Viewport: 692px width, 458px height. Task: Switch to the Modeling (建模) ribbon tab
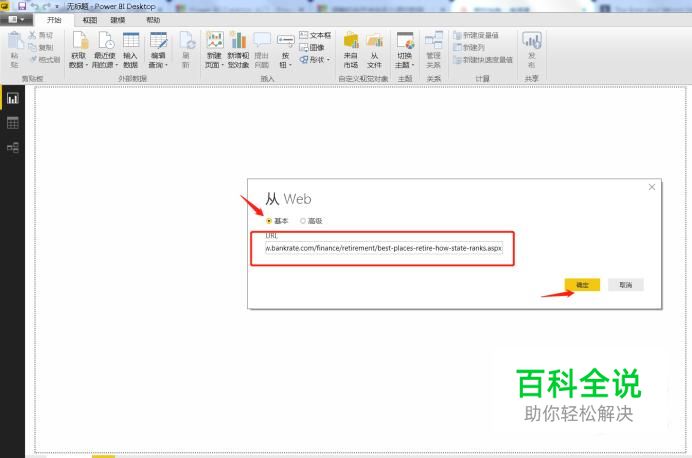point(117,20)
